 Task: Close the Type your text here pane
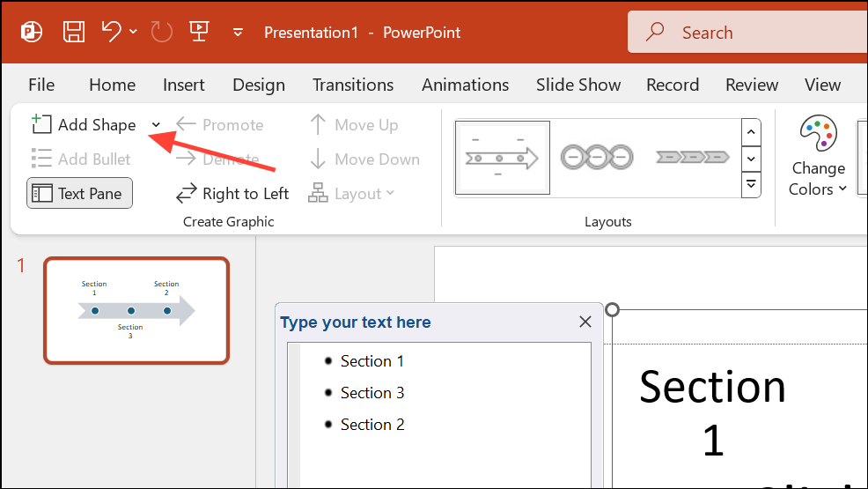(585, 322)
